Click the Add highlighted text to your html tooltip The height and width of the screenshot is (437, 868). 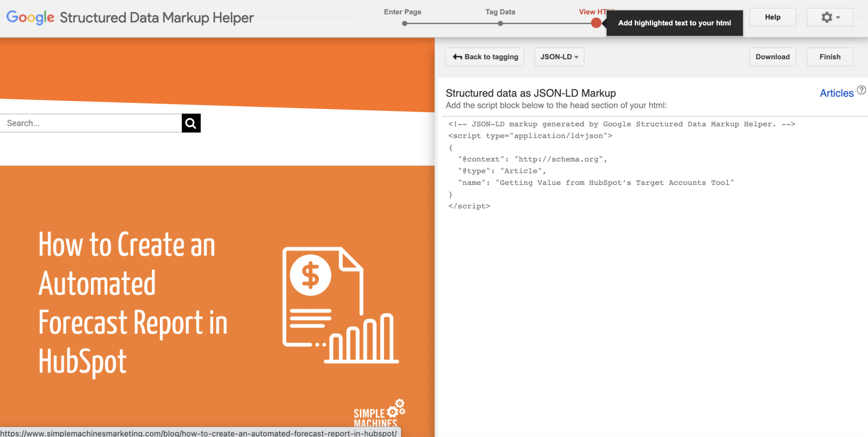(x=674, y=23)
